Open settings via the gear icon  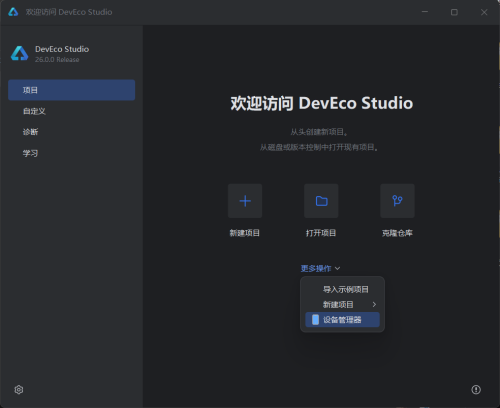tap(19, 389)
